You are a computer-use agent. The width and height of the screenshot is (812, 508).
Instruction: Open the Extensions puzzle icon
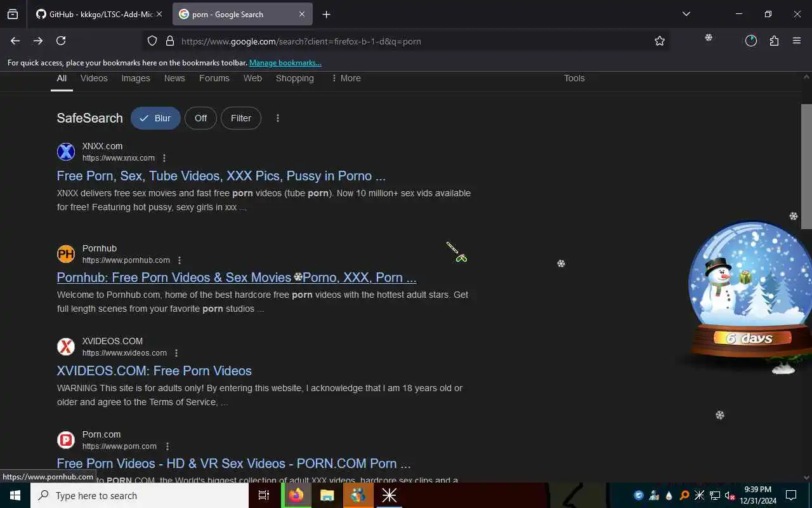click(x=774, y=41)
